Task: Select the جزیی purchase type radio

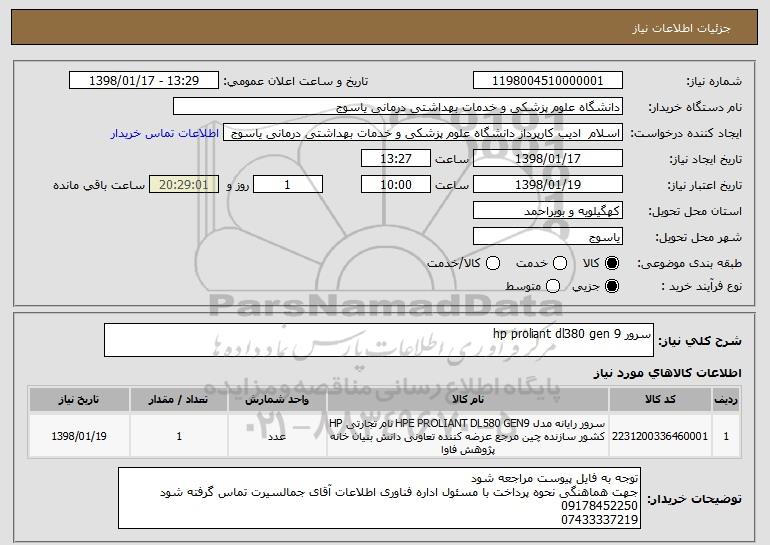Action: pyautogui.click(x=612, y=286)
